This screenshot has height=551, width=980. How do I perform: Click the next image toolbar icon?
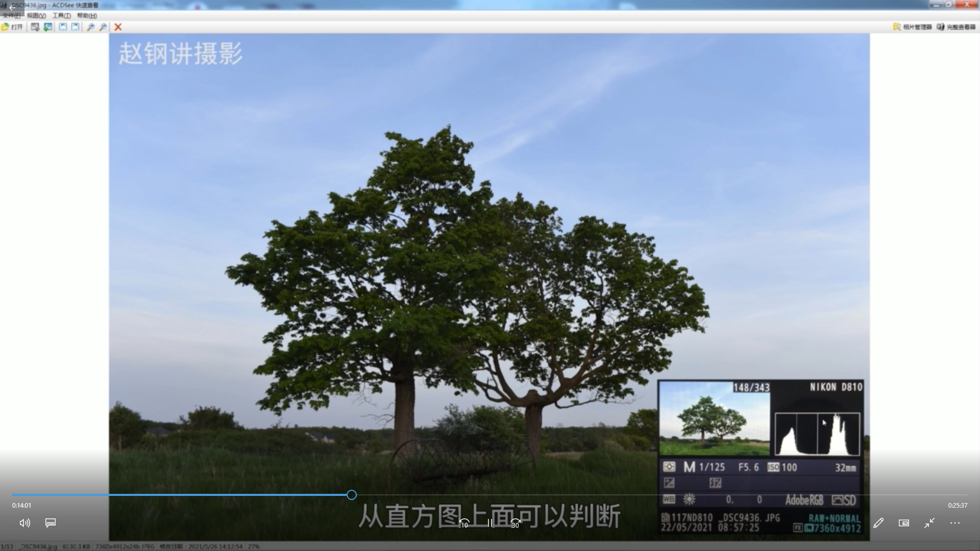click(x=47, y=27)
